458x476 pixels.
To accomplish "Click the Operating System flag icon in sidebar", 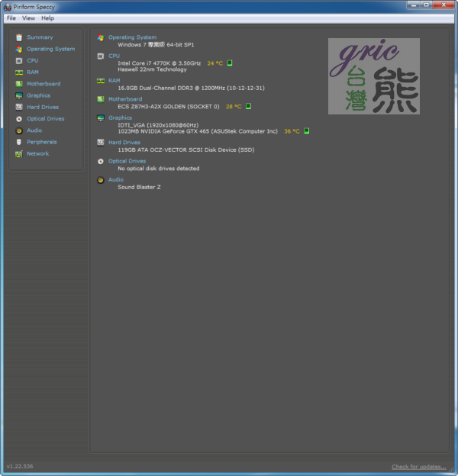I will pyautogui.click(x=19, y=49).
